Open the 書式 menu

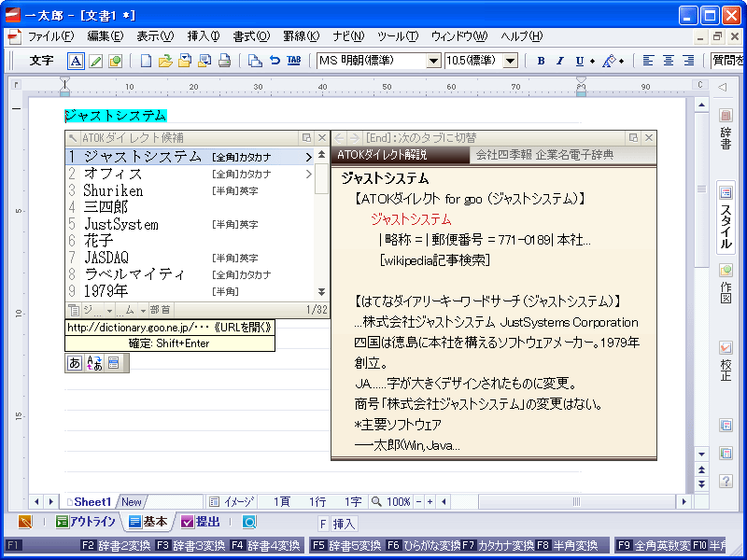(251, 36)
